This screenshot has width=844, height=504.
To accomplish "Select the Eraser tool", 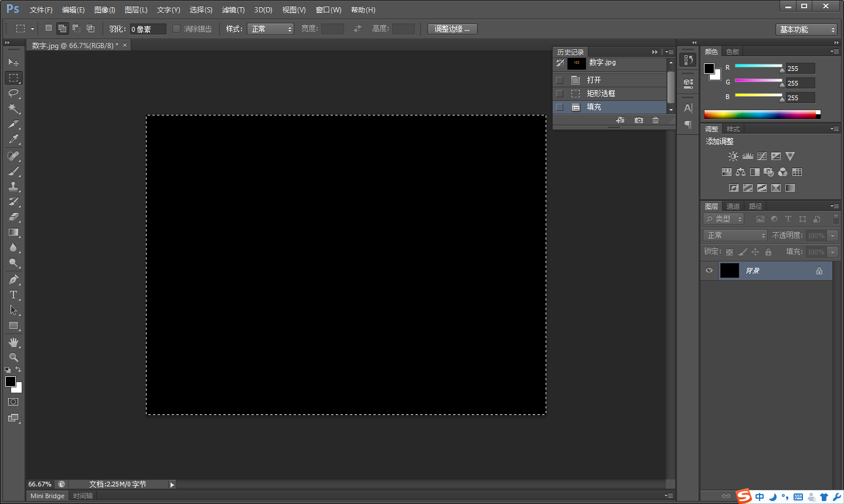I will (x=13, y=217).
